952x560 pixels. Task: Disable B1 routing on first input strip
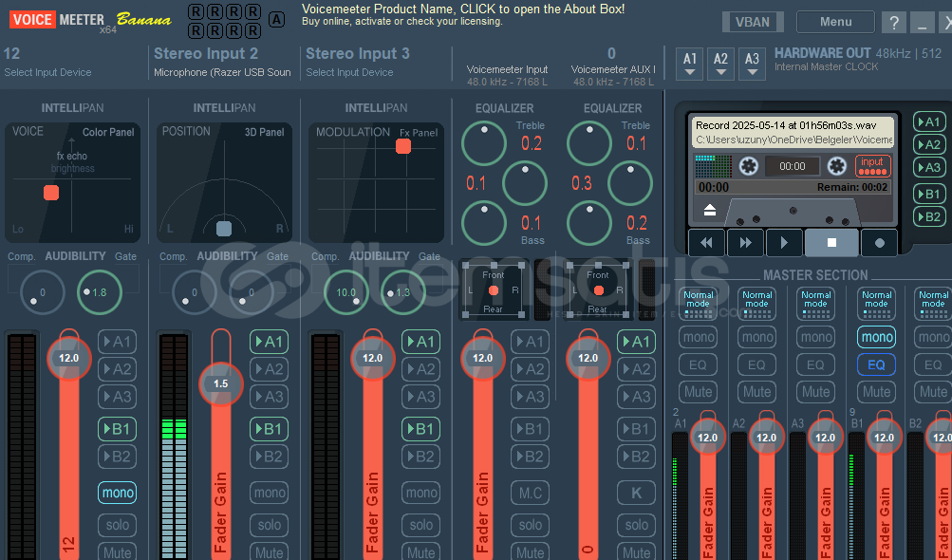117,429
